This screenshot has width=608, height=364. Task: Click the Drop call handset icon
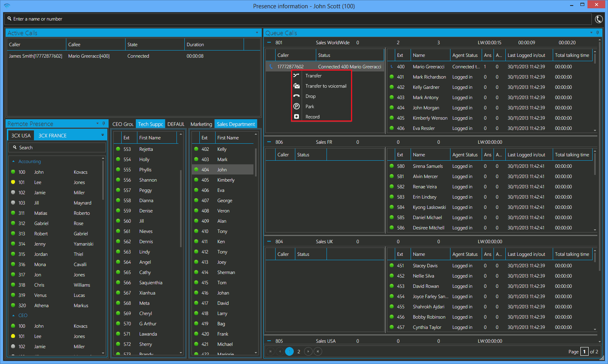click(x=296, y=96)
